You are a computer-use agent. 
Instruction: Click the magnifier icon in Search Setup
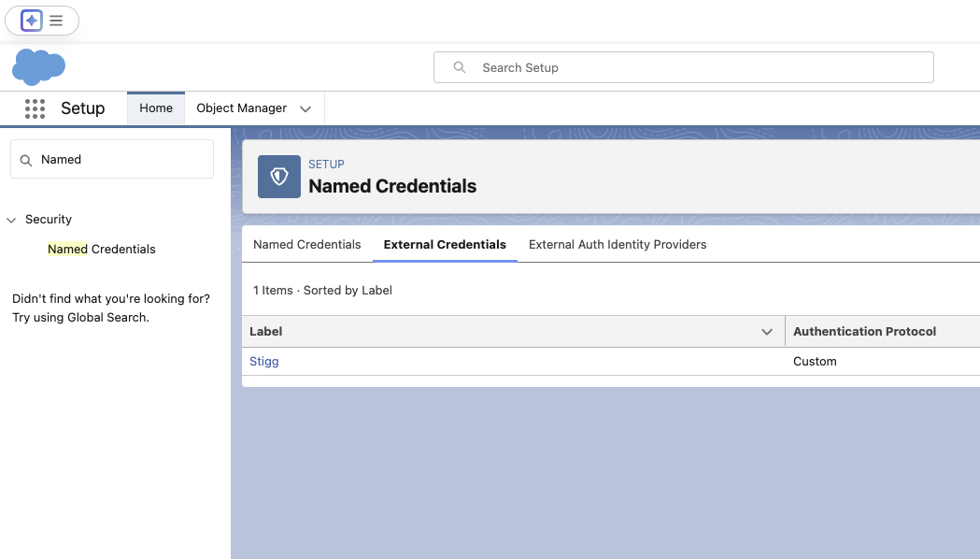point(460,67)
